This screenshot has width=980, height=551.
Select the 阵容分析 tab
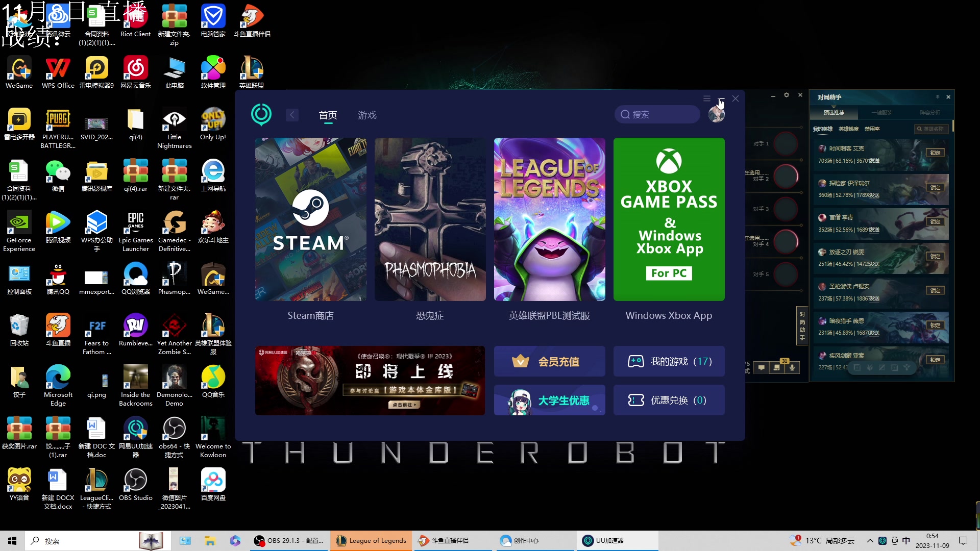coord(929,112)
